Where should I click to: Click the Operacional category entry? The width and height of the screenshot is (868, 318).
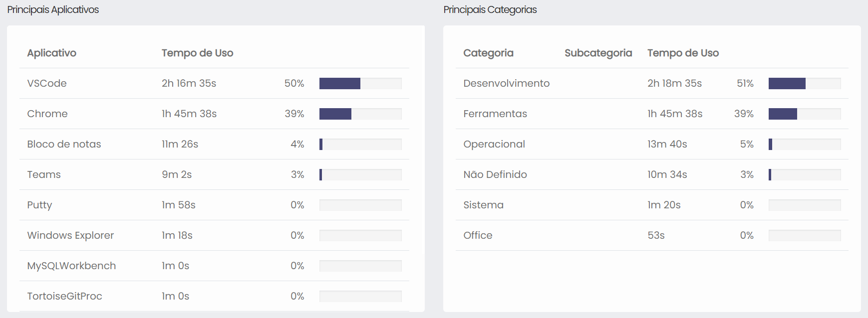click(494, 144)
